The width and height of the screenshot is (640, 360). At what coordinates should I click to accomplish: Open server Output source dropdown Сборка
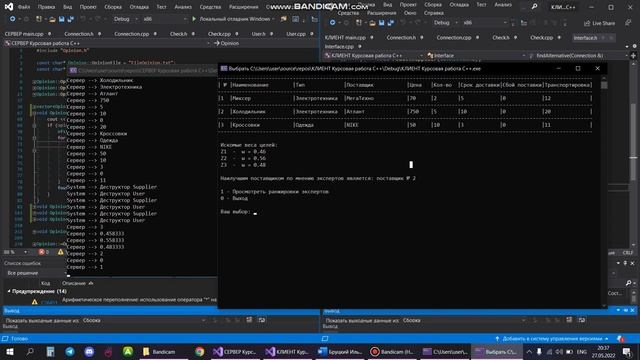pos(144,320)
